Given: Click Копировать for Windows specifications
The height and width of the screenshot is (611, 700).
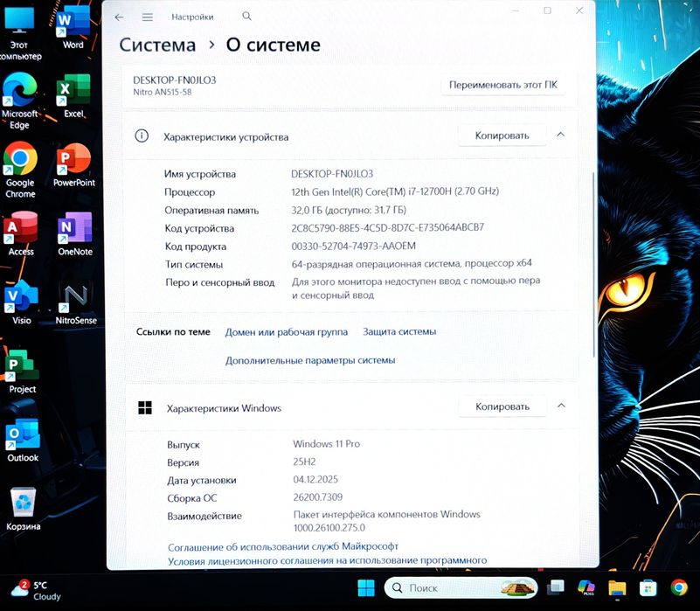Looking at the screenshot, I should 502,406.
